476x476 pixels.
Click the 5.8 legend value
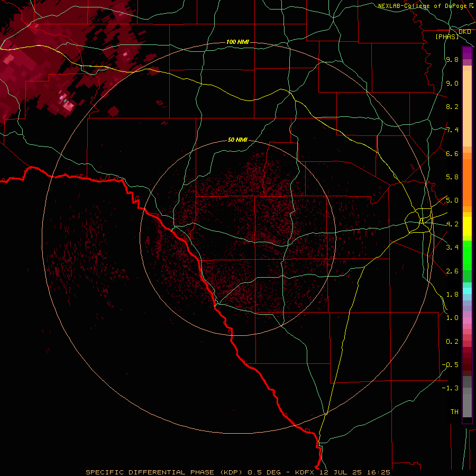click(452, 177)
